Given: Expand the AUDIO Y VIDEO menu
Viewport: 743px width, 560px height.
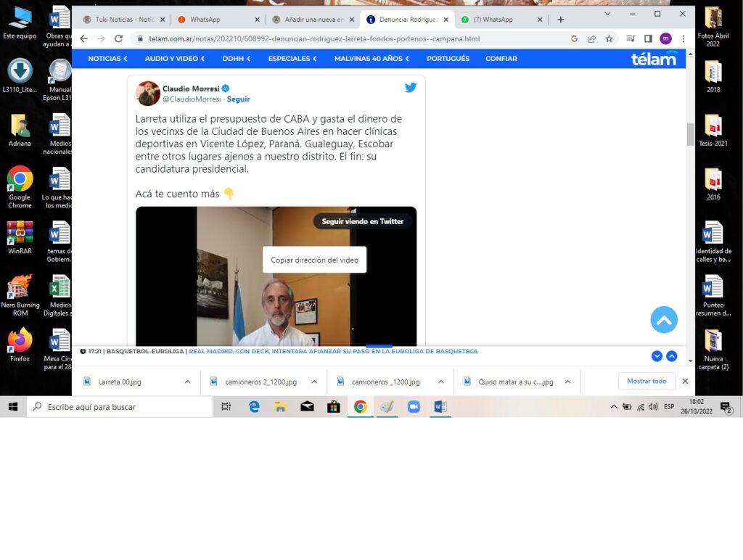Looking at the screenshot, I should [x=174, y=59].
